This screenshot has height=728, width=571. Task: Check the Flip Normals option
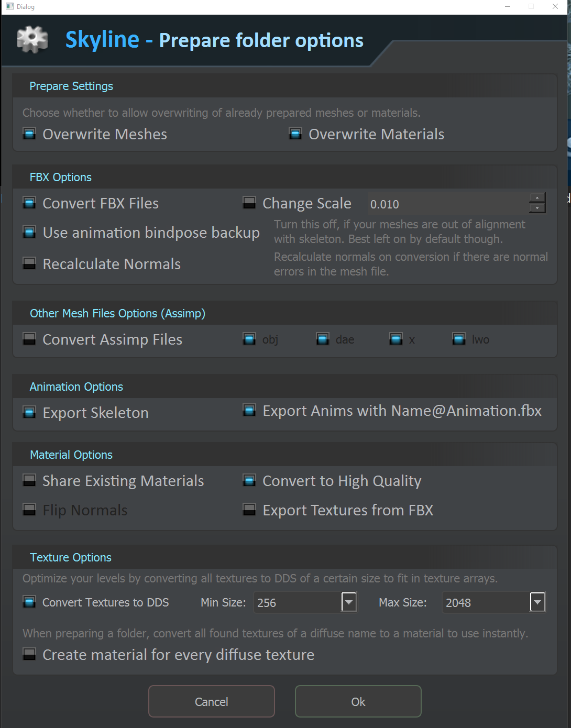coord(30,510)
